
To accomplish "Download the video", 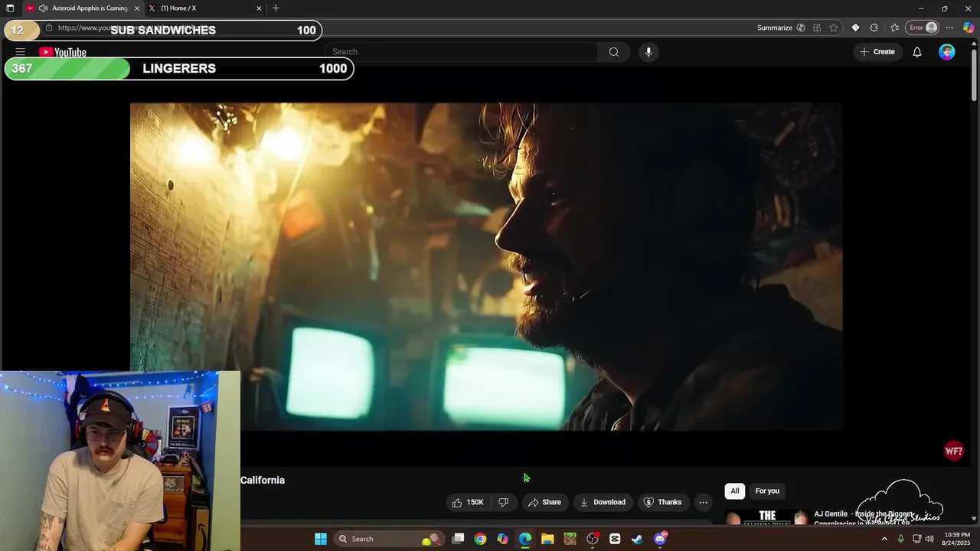I will 603,502.
